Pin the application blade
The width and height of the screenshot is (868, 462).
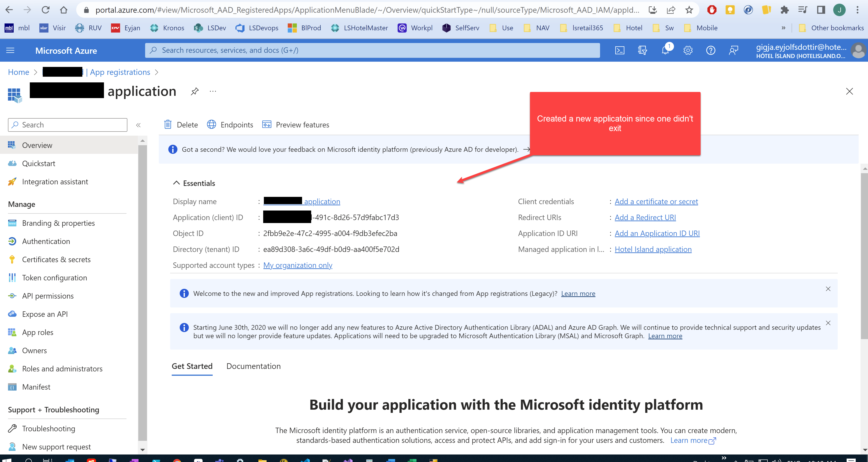coord(195,91)
